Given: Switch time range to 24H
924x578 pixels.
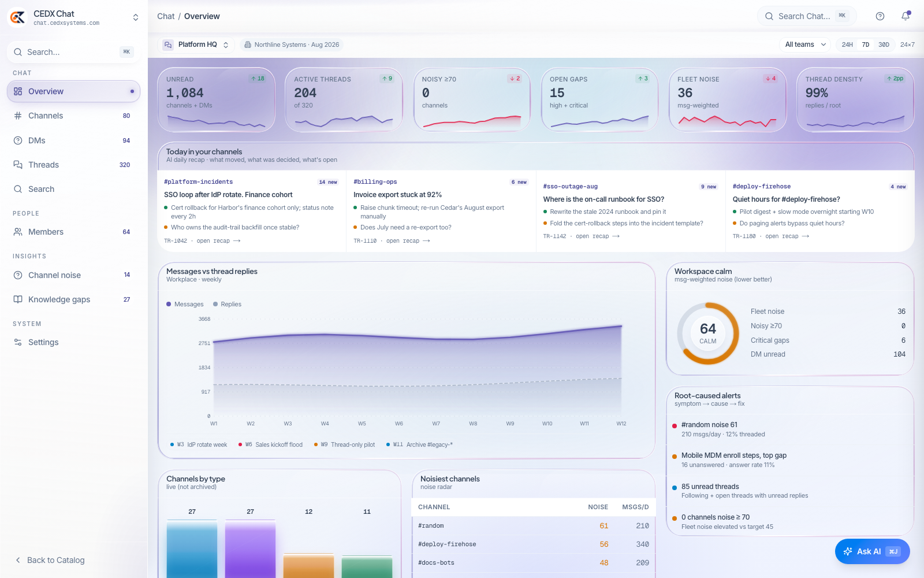Looking at the screenshot, I should click(x=847, y=45).
